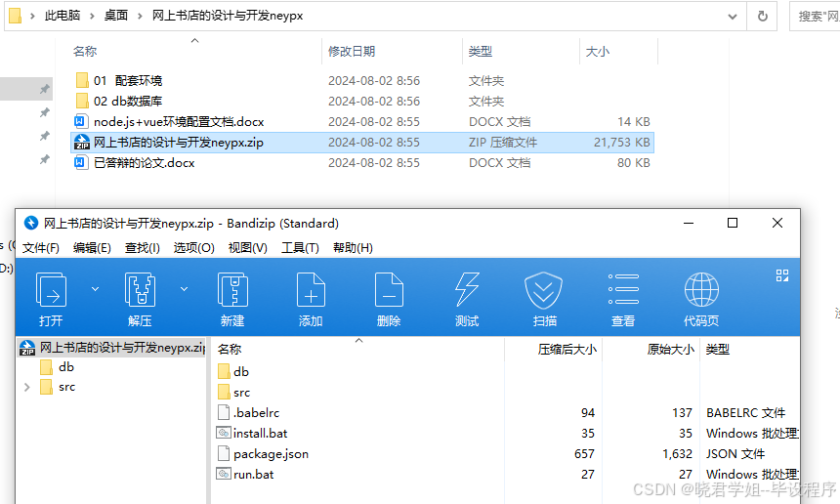Click the chevron after 桌面 in address bar
This screenshot has width=840, height=504.
pyautogui.click(x=141, y=16)
